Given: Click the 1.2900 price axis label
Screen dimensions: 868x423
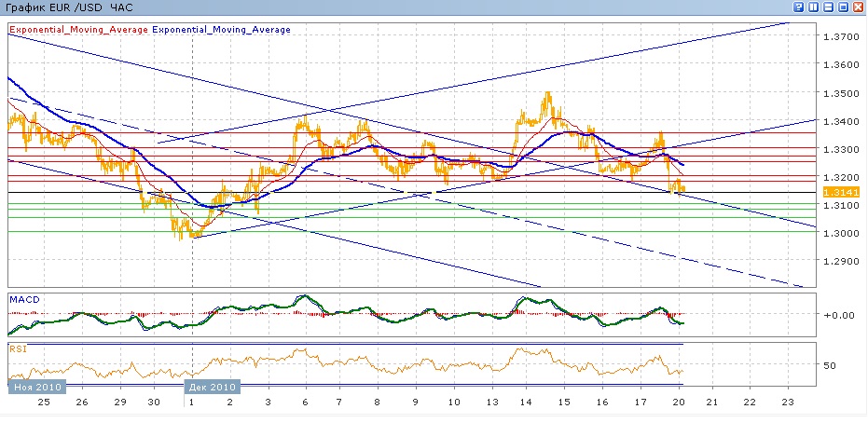Looking at the screenshot, I should (x=840, y=261).
